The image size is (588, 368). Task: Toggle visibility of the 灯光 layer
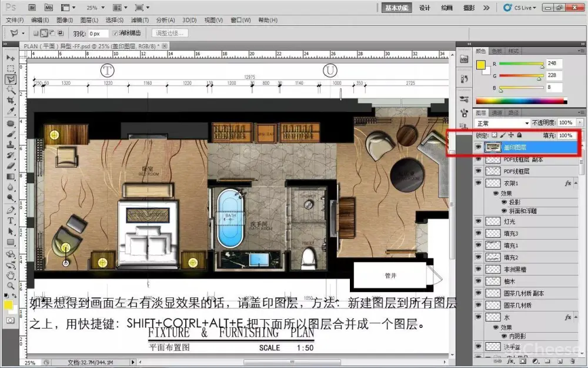[x=478, y=222]
